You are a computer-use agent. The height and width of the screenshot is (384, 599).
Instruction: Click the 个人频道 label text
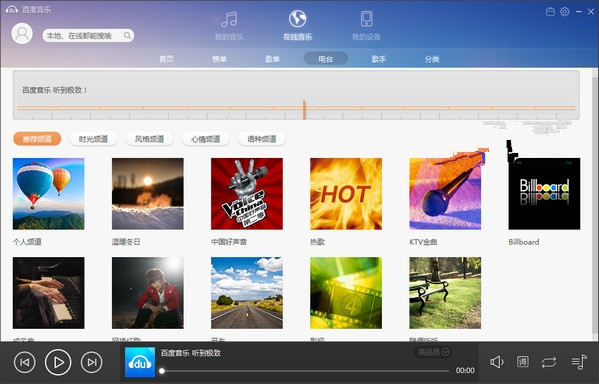coord(27,242)
